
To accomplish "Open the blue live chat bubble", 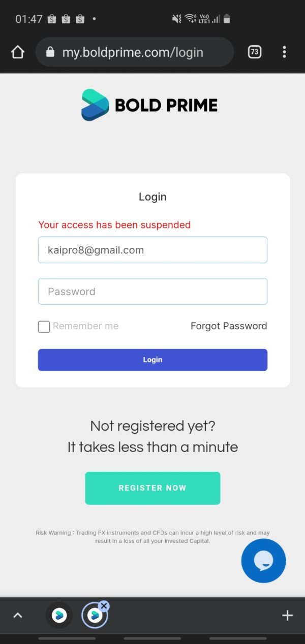I will coord(263,561).
